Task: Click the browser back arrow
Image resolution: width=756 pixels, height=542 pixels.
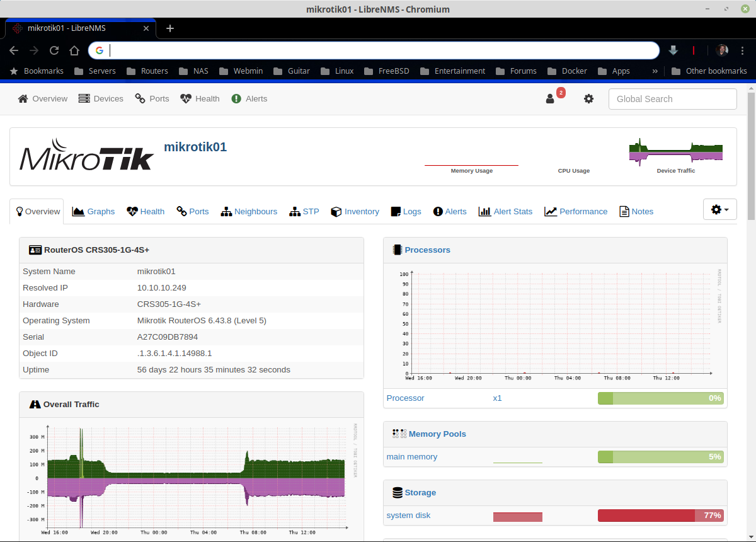Action: click(x=14, y=50)
